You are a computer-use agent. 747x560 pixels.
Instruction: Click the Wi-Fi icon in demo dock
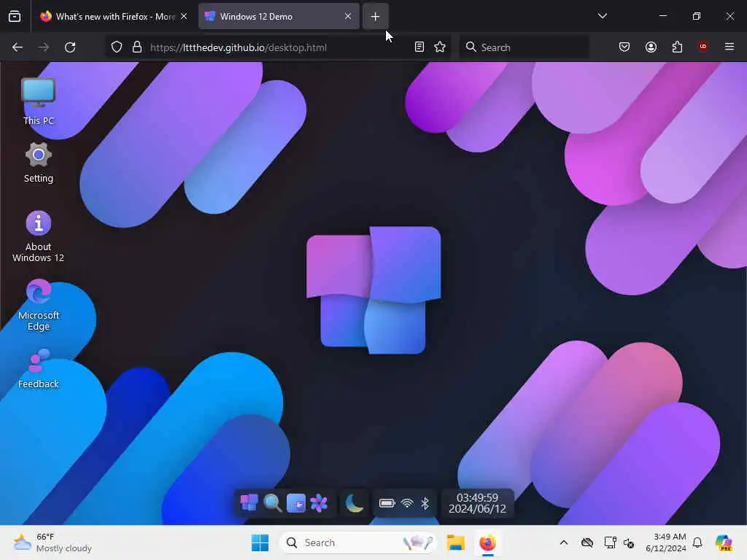coord(407,503)
